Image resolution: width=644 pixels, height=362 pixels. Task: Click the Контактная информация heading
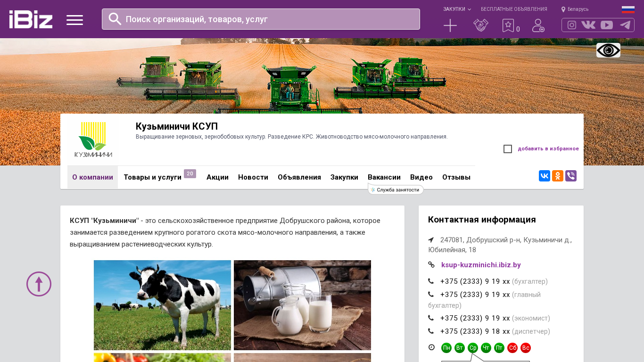pyautogui.click(x=482, y=220)
